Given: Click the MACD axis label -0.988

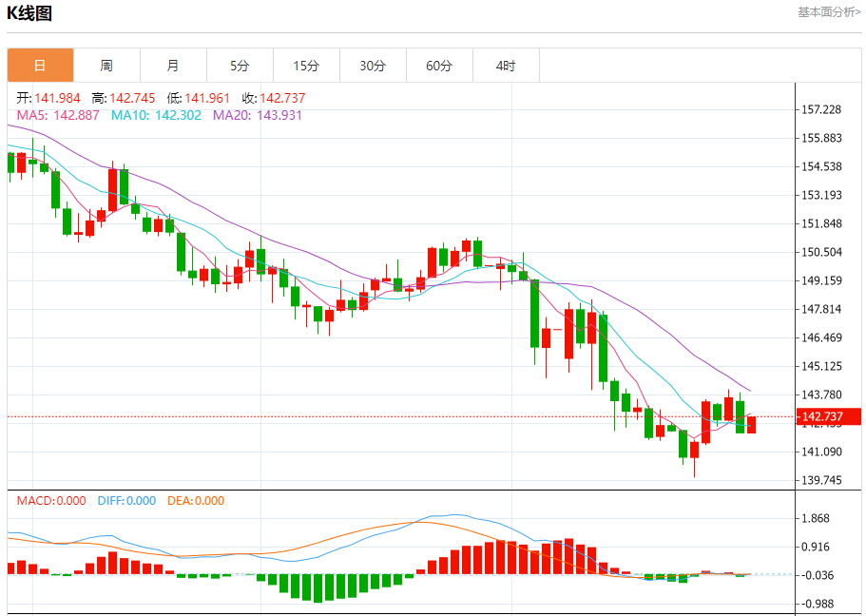Looking at the screenshot, I should pyautogui.click(x=816, y=604).
